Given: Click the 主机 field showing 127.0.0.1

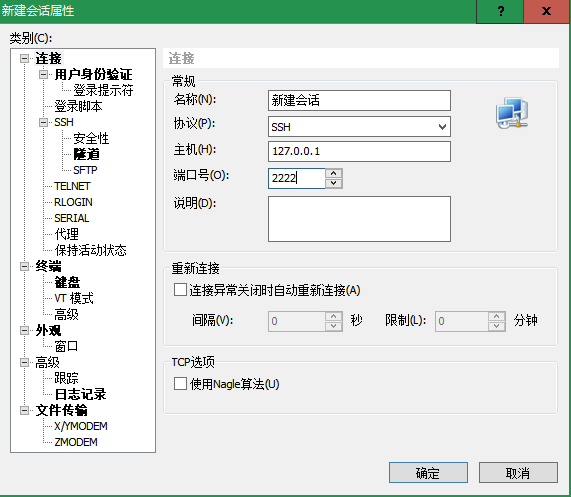Looking at the screenshot, I should point(359,151).
